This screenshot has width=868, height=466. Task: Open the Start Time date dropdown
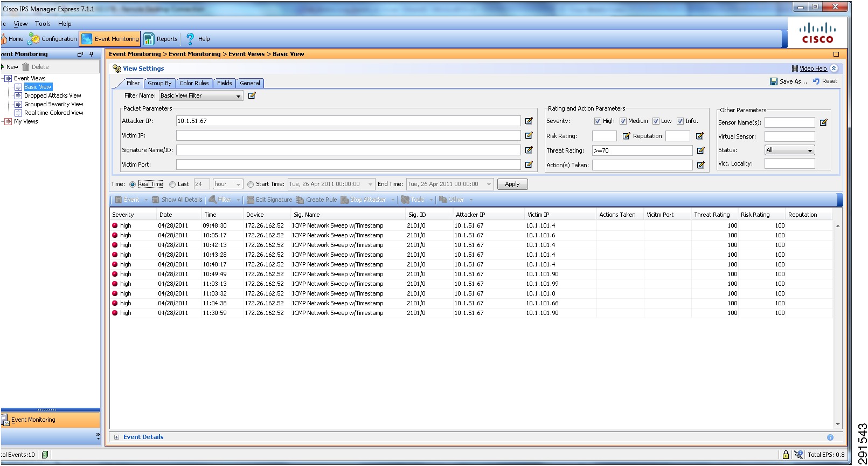point(370,184)
